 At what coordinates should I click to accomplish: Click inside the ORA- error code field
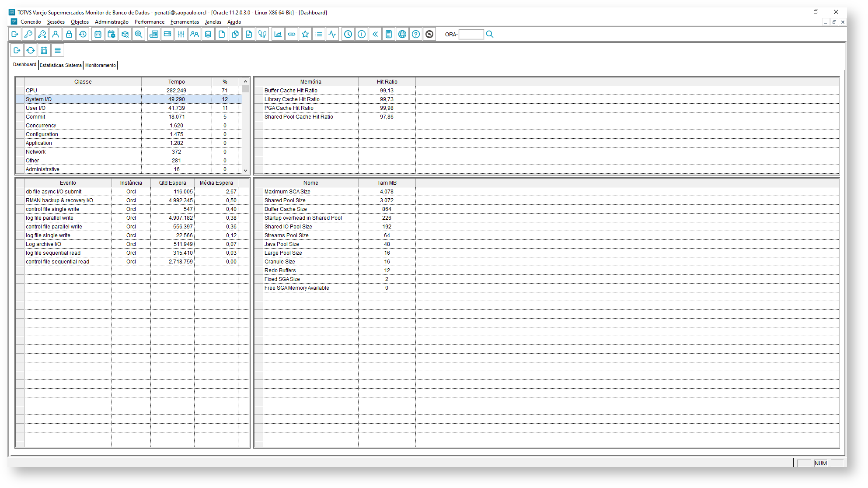[471, 34]
